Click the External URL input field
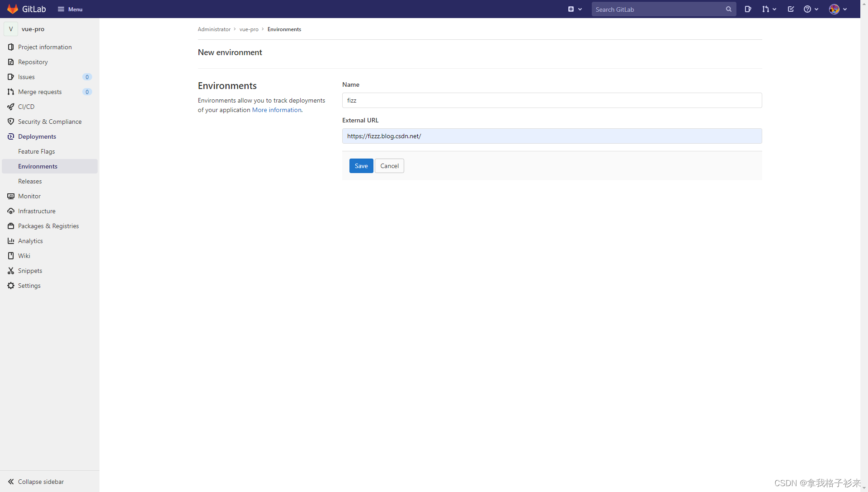Screen dimensions: 868x492 click(x=552, y=136)
